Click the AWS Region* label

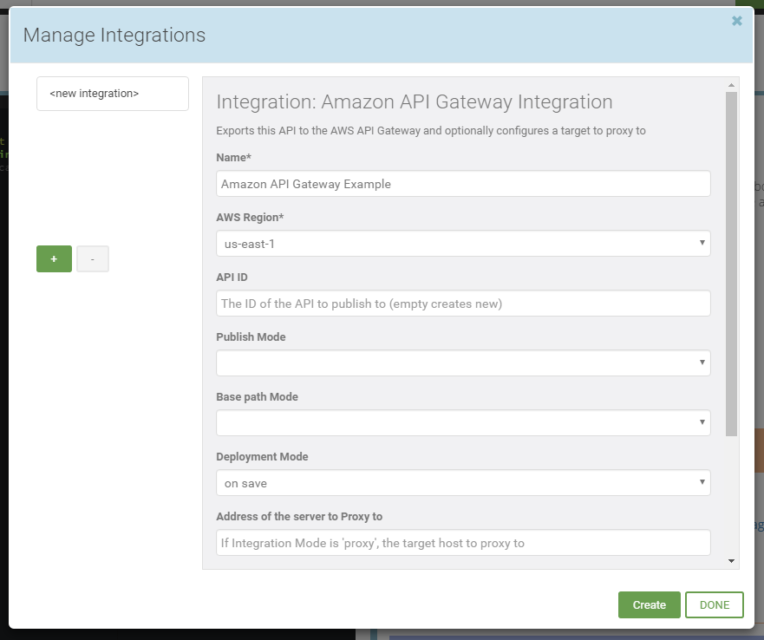click(250, 217)
